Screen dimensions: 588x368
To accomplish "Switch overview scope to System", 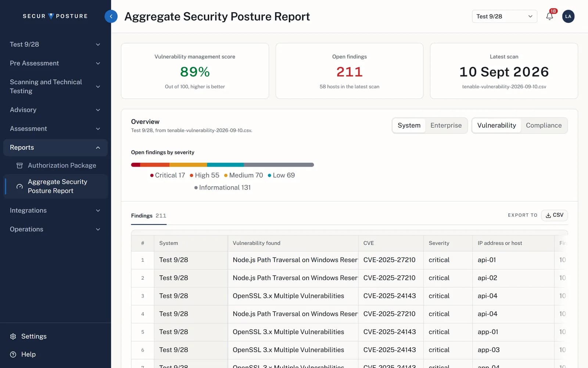I will (409, 125).
